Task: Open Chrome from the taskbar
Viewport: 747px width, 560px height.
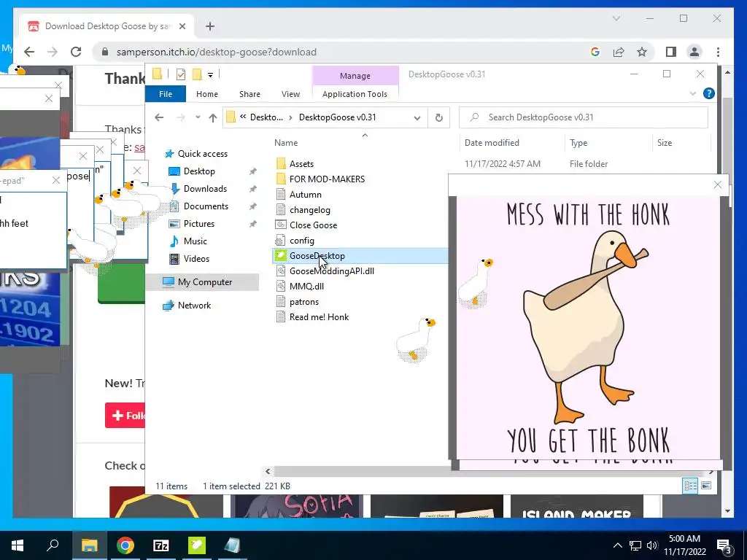Action: 125,545
